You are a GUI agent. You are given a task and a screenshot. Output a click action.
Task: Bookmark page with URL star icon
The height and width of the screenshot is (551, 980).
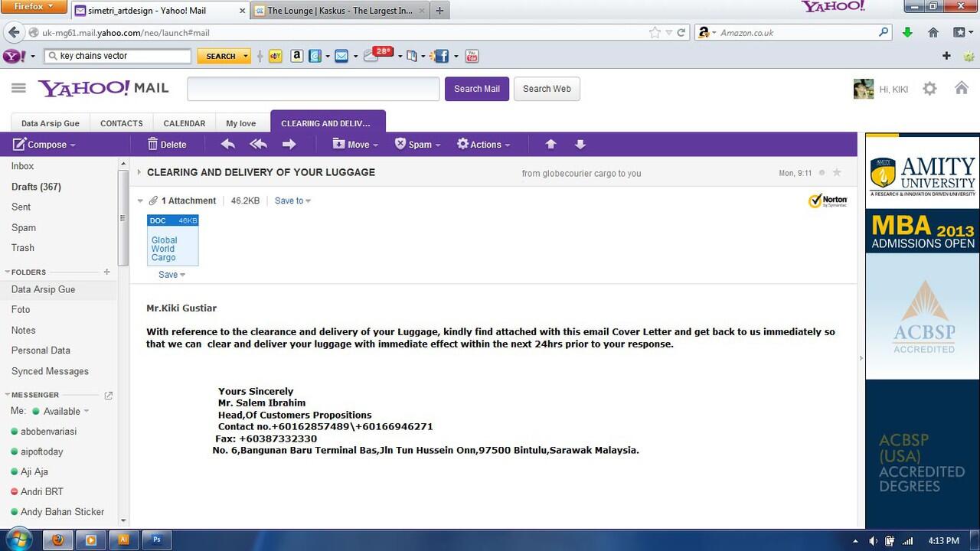click(655, 32)
